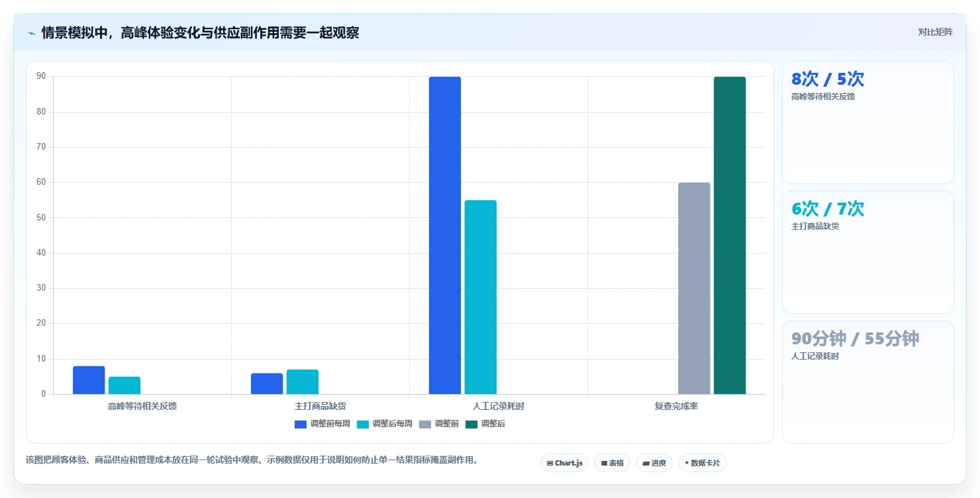980x498 pixels.
Task: Click the x-axis label 高峰等待相关反馈
Action: (142, 406)
